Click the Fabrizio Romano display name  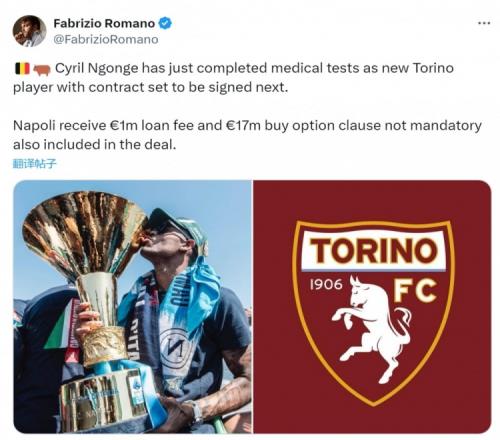pos(104,23)
